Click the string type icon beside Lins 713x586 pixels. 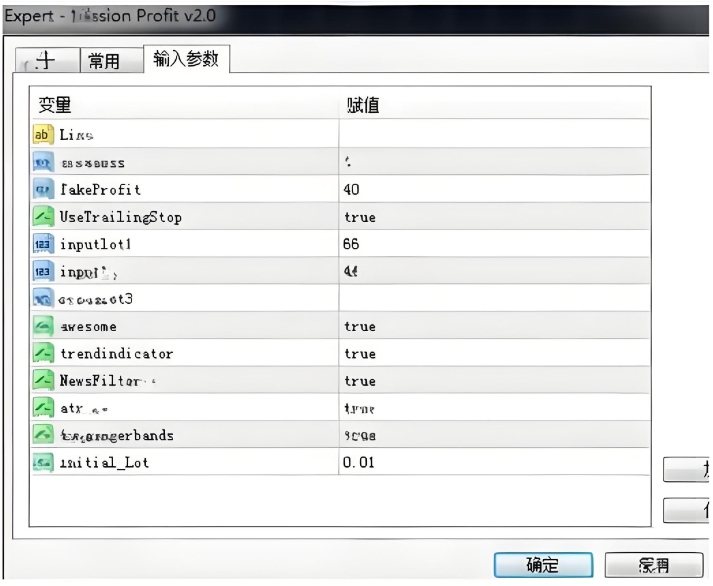[x=42, y=134]
